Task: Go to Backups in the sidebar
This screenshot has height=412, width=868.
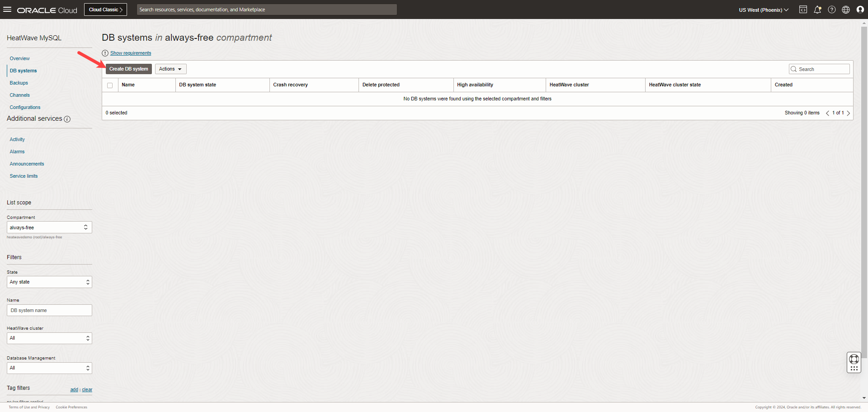Action: click(x=19, y=83)
